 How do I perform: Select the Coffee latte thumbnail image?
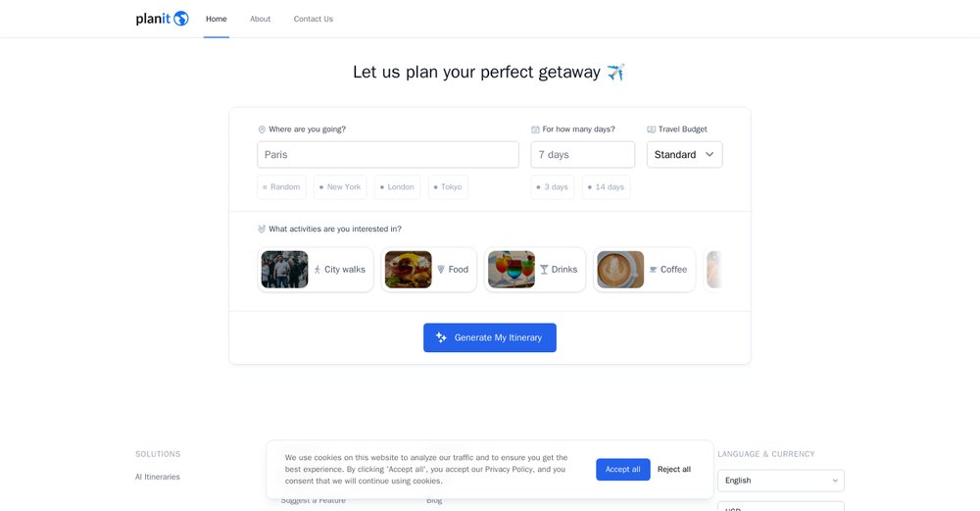[x=620, y=270]
